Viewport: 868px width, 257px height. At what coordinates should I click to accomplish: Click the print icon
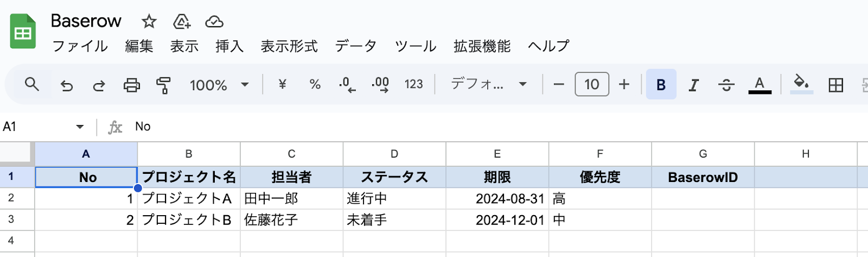pos(131,85)
